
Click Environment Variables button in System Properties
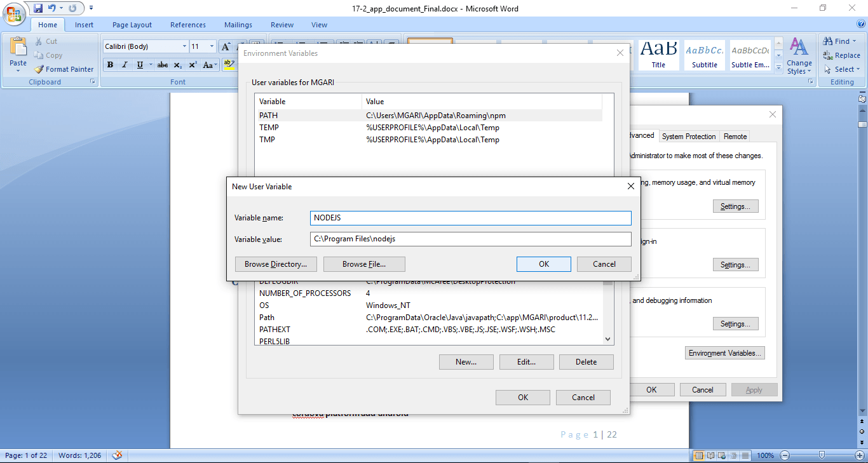click(x=726, y=353)
